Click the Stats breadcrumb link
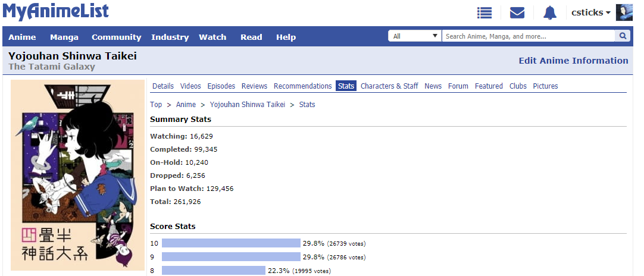This screenshot has width=644, height=276. (x=307, y=104)
